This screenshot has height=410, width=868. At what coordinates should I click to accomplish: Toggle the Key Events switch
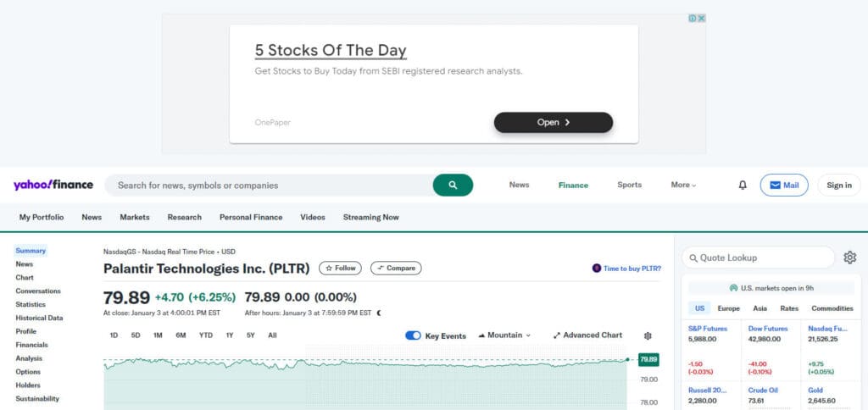(x=413, y=335)
